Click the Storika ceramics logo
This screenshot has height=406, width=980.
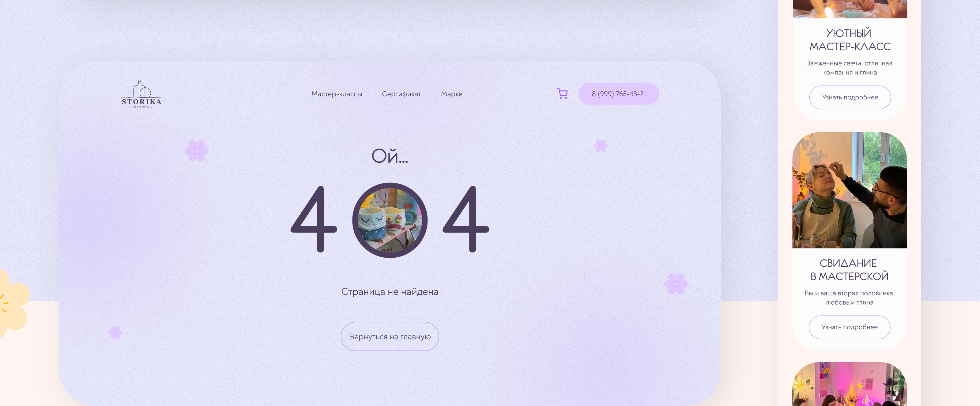141,94
